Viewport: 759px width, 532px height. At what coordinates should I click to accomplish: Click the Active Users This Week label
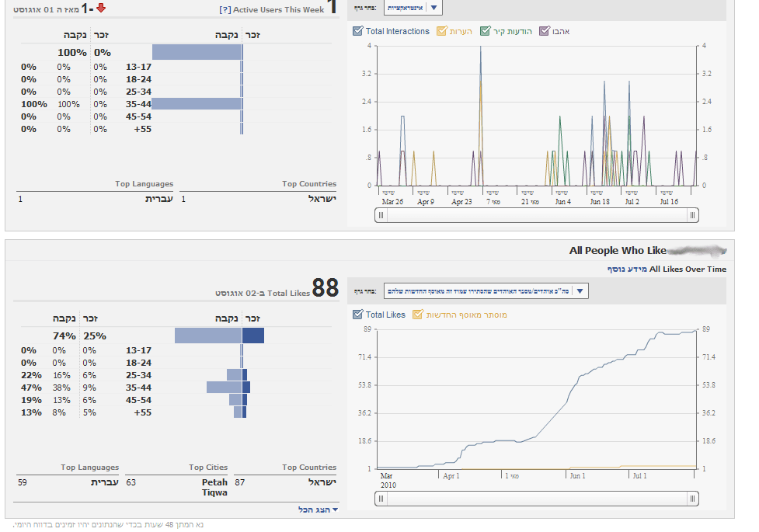[x=278, y=9]
